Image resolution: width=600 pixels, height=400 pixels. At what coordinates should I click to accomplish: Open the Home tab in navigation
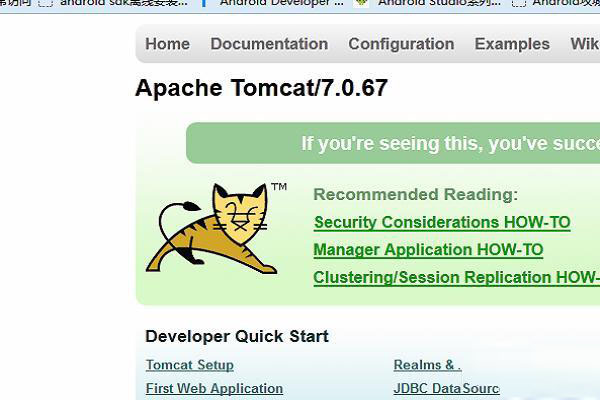tap(167, 44)
